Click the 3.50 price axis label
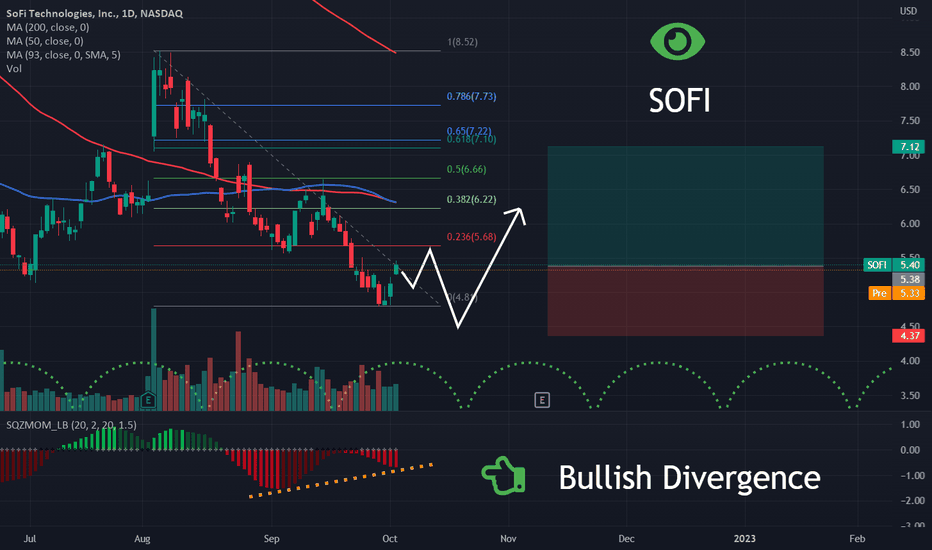 909,395
